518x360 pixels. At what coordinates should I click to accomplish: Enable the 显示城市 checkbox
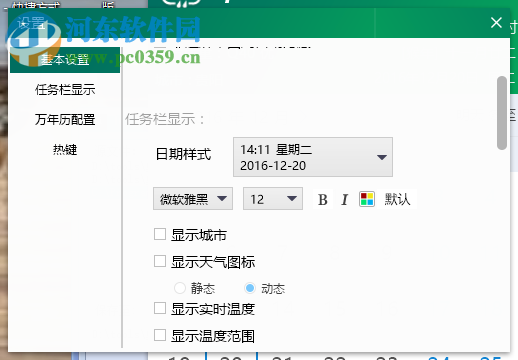pos(160,234)
